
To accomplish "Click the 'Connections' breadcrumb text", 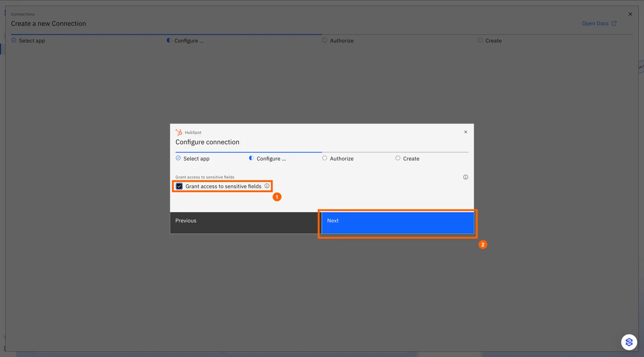I will tap(23, 14).
